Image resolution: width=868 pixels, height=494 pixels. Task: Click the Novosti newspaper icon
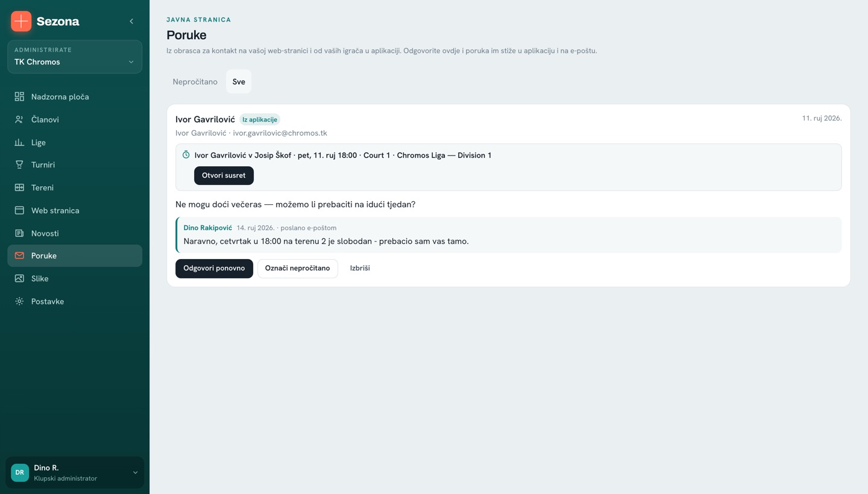[x=19, y=233]
